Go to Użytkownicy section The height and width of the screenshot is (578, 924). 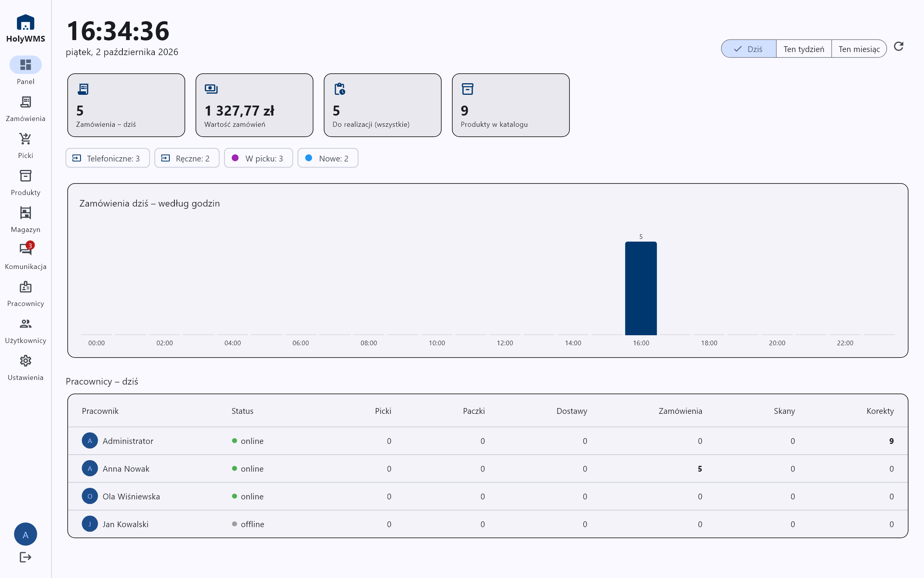click(x=25, y=331)
